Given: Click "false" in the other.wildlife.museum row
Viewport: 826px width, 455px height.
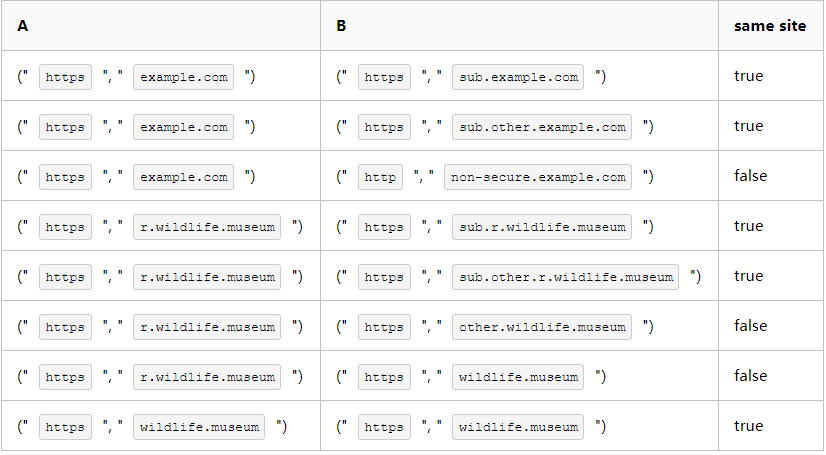Looking at the screenshot, I should [x=750, y=326].
